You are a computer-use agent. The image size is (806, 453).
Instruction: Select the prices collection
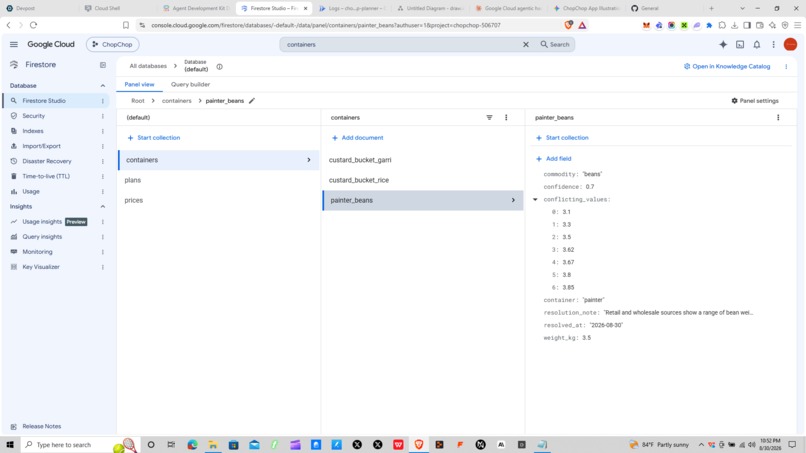[218, 200]
